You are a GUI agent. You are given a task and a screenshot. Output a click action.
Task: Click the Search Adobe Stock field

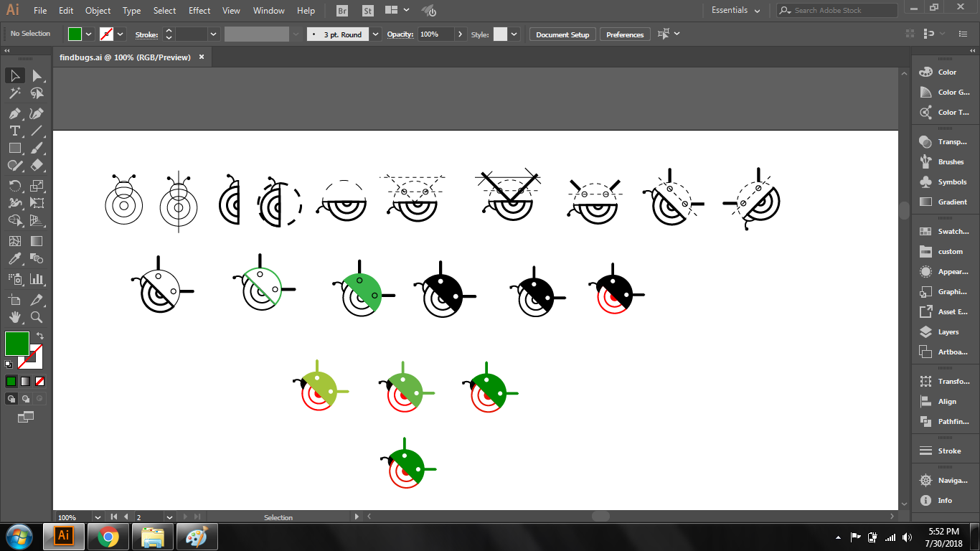837,11
